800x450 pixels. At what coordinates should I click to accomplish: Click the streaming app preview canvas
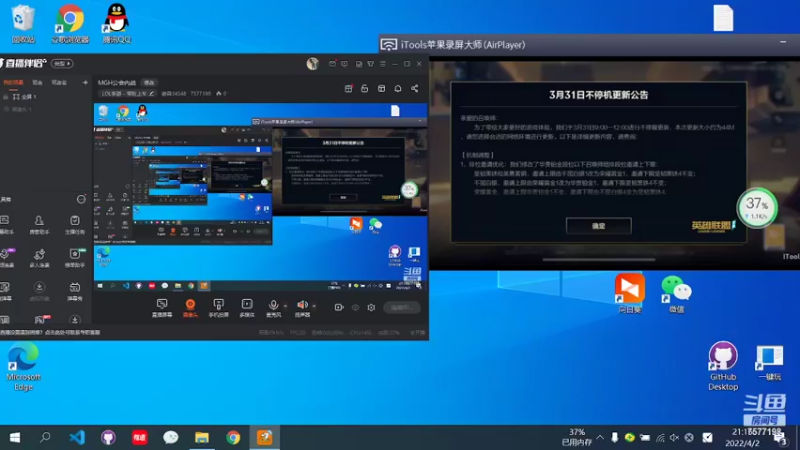260,198
